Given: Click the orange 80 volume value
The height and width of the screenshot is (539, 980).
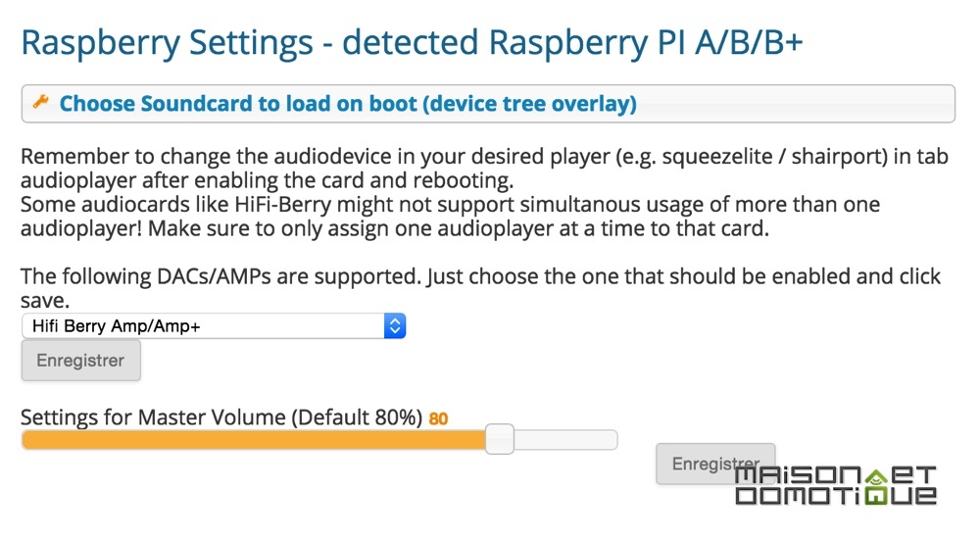Looking at the screenshot, I should pos(438,418).
